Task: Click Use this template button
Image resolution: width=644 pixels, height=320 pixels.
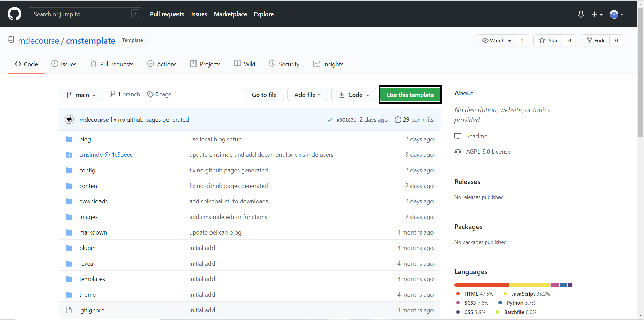Action: (x=410, y=95)
